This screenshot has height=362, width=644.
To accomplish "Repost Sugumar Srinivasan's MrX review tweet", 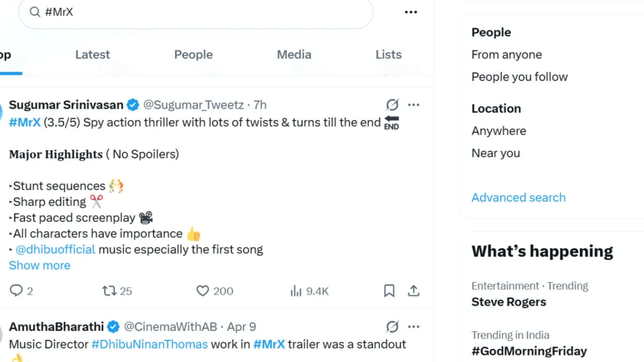I will [109, 291].
